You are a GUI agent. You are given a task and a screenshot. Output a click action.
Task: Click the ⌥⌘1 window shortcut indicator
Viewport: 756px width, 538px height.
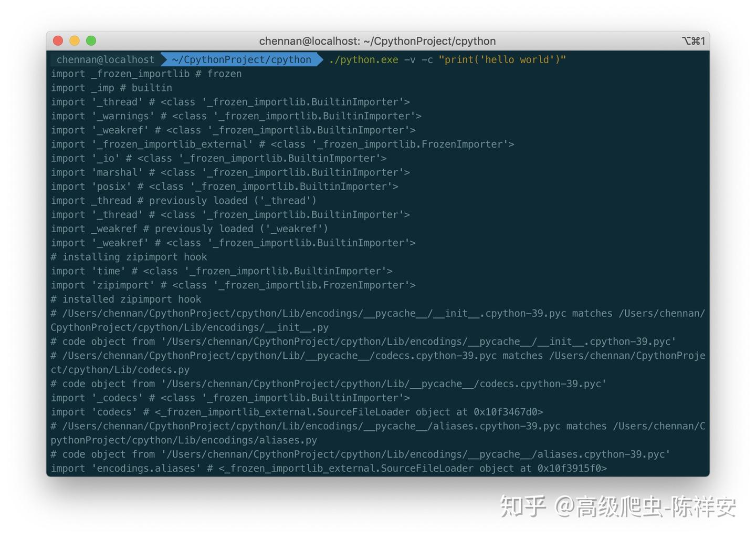click(x=693, y=40)
